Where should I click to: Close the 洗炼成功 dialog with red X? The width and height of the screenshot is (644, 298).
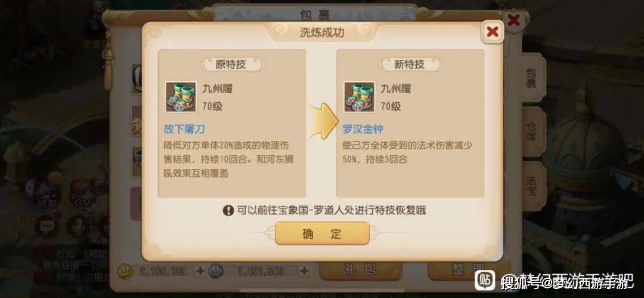click(492, 32)
